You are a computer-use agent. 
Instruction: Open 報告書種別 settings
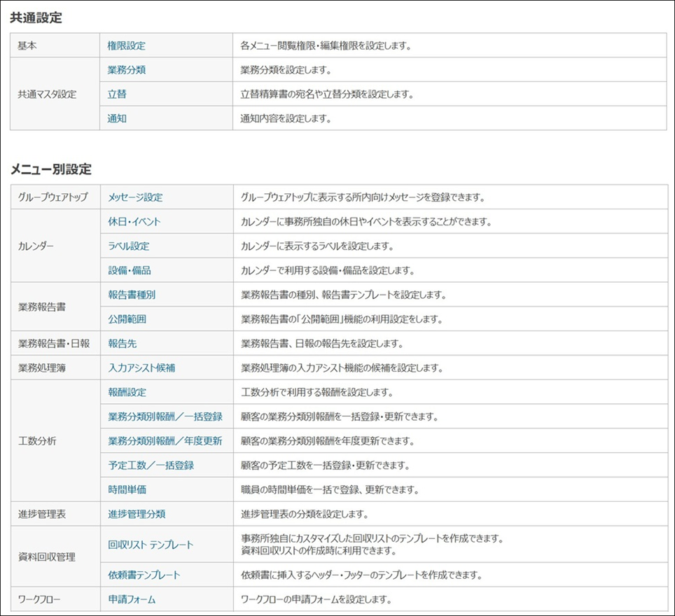pos(132,295)
